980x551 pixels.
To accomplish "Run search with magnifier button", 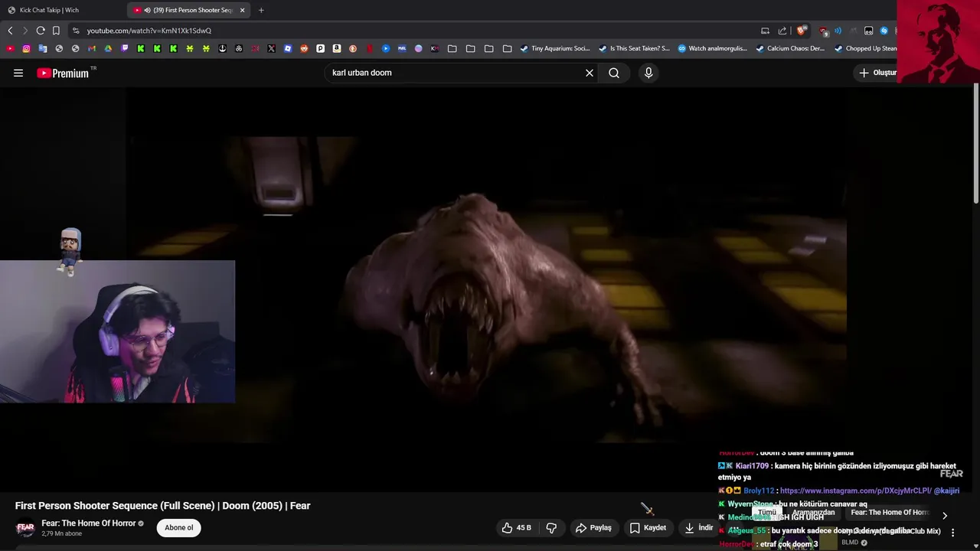I will pos(614,73).
